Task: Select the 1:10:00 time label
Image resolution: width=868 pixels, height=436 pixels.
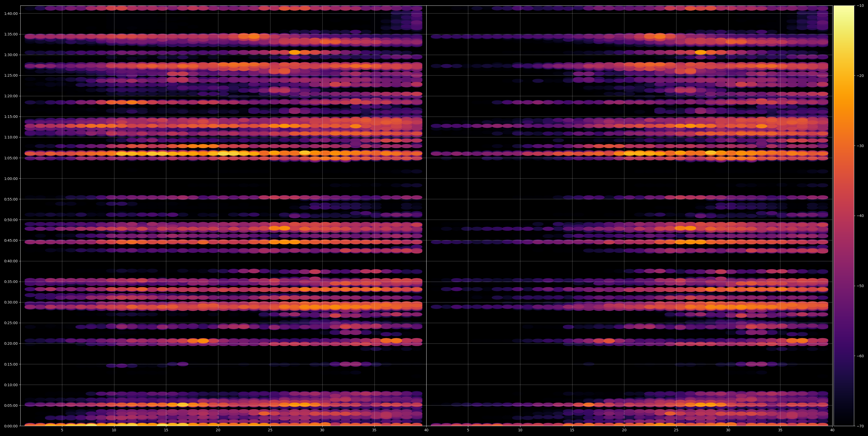Action: [11, 137]
